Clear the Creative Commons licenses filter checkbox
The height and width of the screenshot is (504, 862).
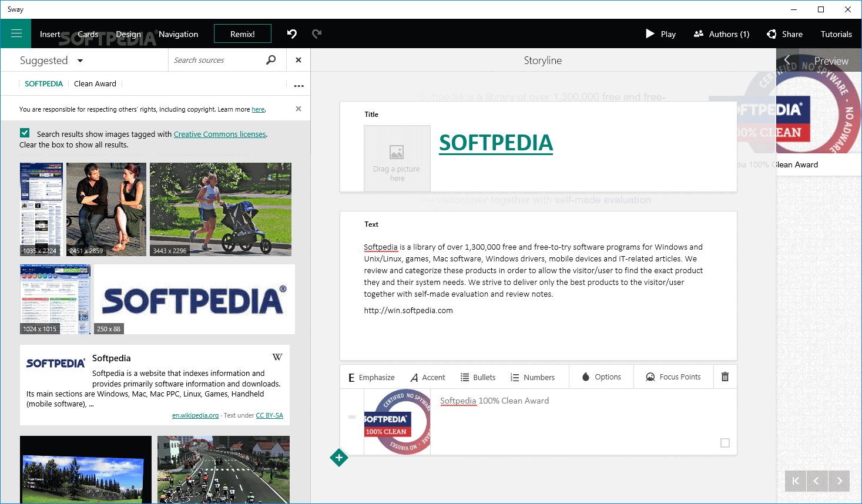tap(24, 133)
